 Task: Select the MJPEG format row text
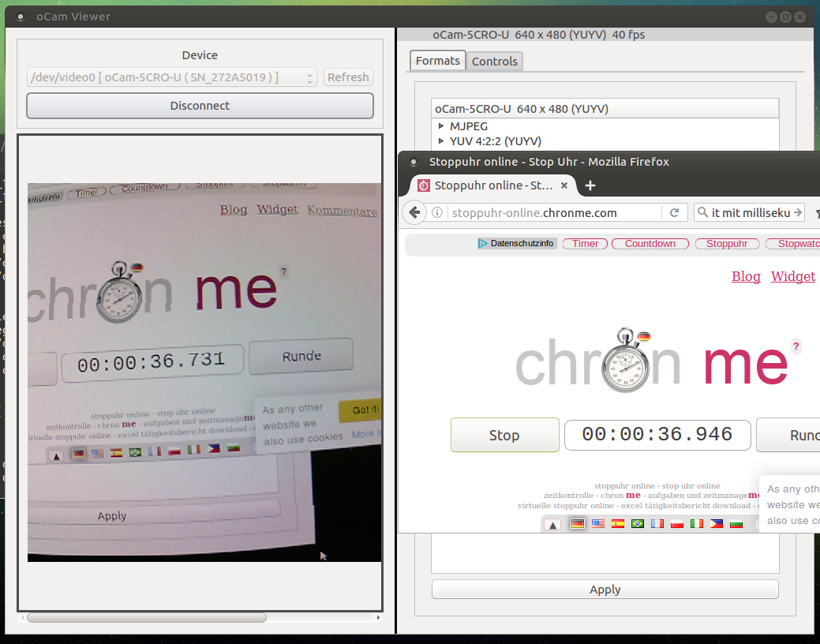pos(469,126)
